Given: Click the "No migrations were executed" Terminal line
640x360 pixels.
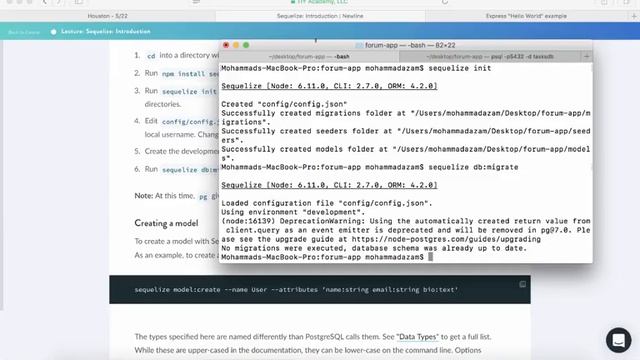Looking at the screenshot, I should (374, 248).
